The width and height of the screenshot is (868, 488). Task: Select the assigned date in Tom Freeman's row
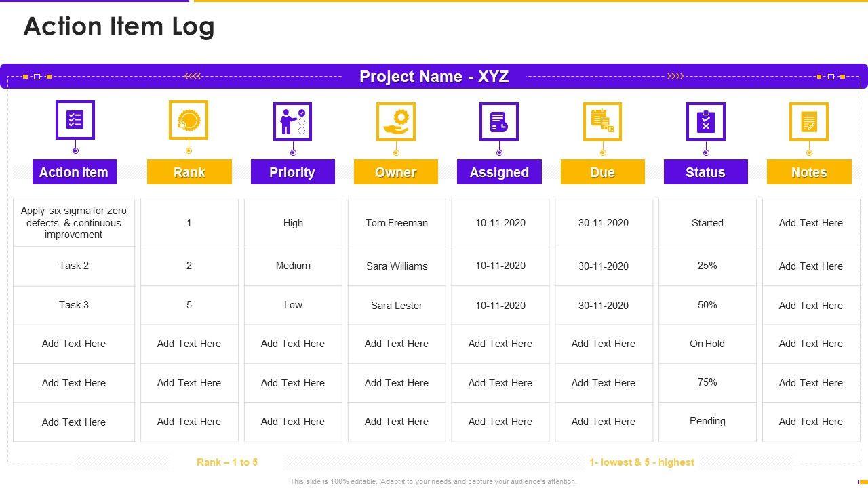point(500,223)
